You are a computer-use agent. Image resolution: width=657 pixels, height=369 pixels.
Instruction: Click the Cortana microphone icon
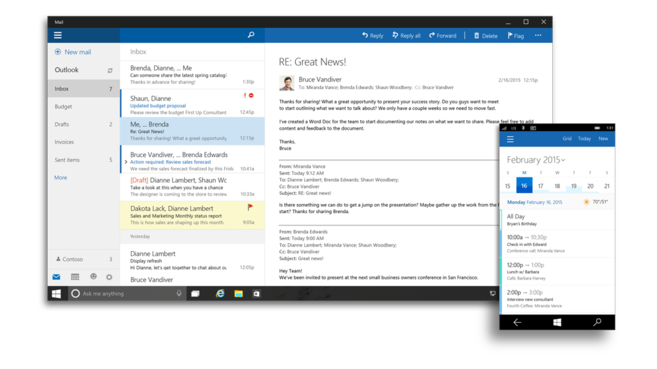(179, 294)
